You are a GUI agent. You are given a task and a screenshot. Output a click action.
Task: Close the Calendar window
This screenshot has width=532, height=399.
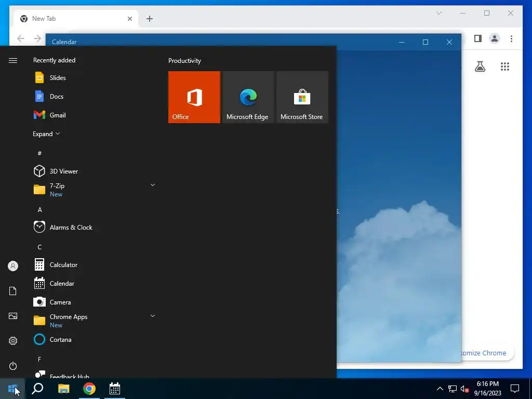449,42
